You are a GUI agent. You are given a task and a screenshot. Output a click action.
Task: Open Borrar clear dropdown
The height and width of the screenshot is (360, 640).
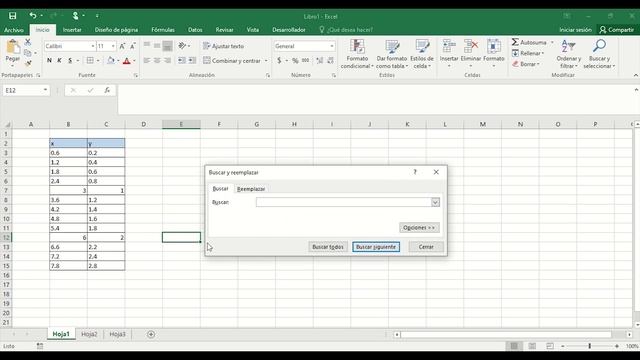(526, 64)
